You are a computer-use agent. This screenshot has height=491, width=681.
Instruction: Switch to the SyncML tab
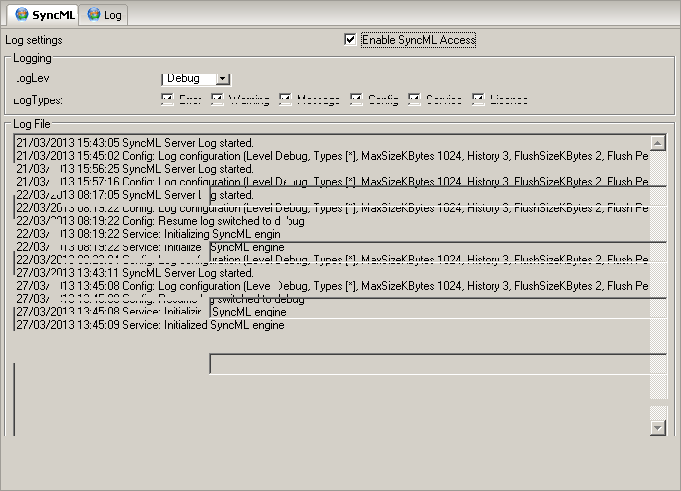[x=43, y=15]
